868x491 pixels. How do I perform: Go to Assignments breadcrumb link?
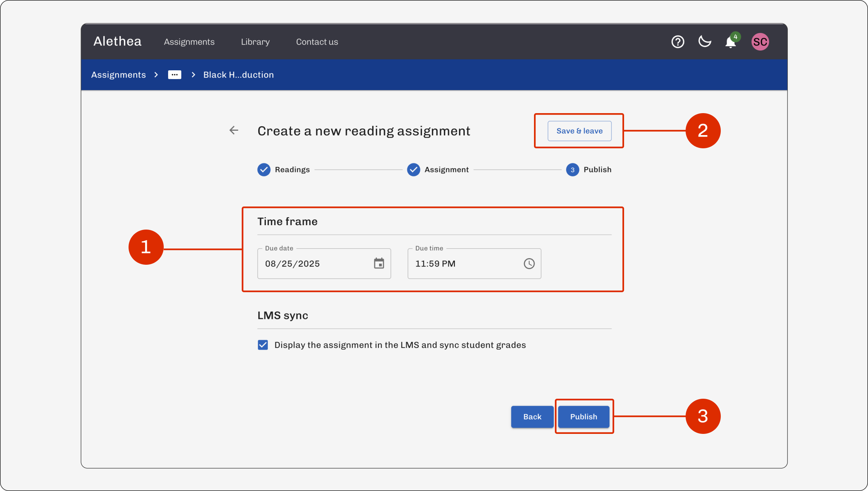point(118,75)
